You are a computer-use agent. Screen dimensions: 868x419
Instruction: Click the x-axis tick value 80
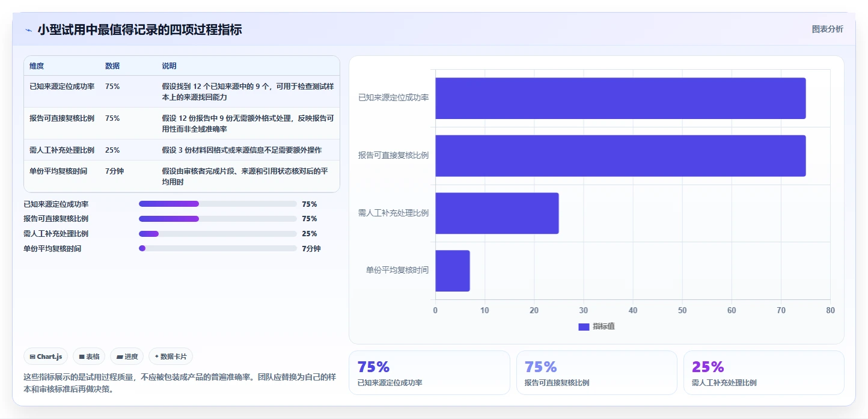[x=830, y=310]
